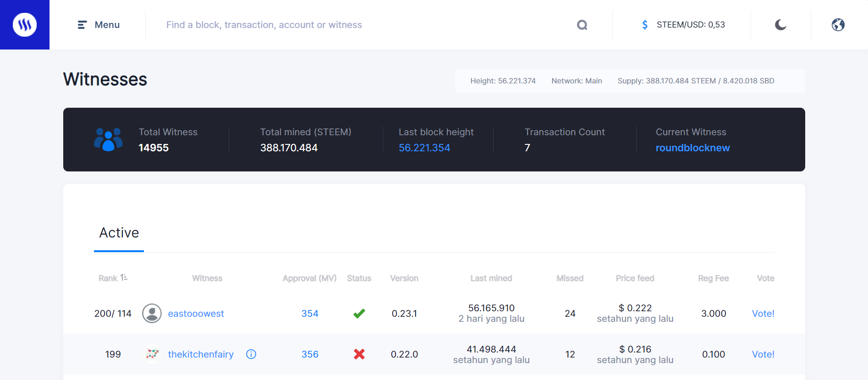The height and width of the screenshot is (380, 868).
Task: Click the Transaction Count value 7
Action: pyautogui.click(x=527, y=148)
